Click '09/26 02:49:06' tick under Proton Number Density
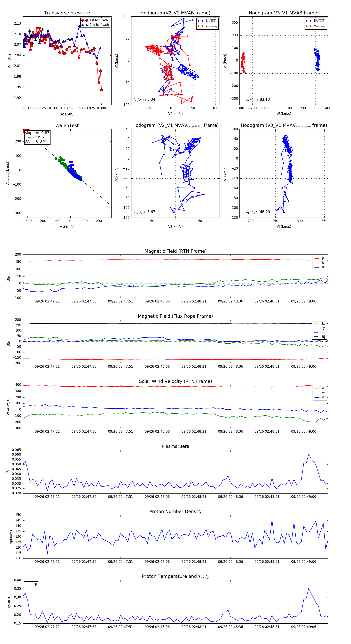Viewport: 351px width, 644px height. pyautogui.click(x=304, y=562)
